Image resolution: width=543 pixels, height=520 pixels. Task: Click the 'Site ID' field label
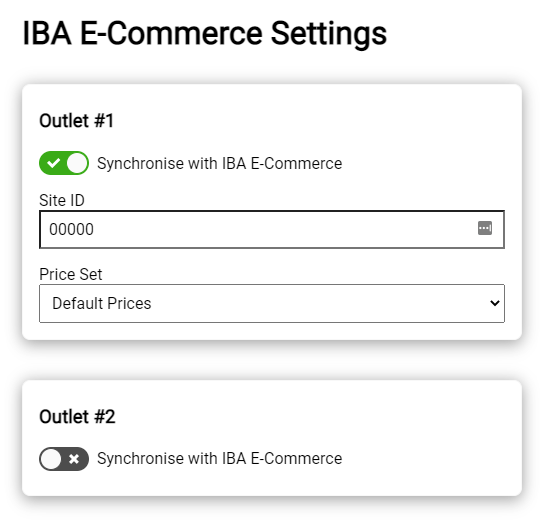(62, 200)
